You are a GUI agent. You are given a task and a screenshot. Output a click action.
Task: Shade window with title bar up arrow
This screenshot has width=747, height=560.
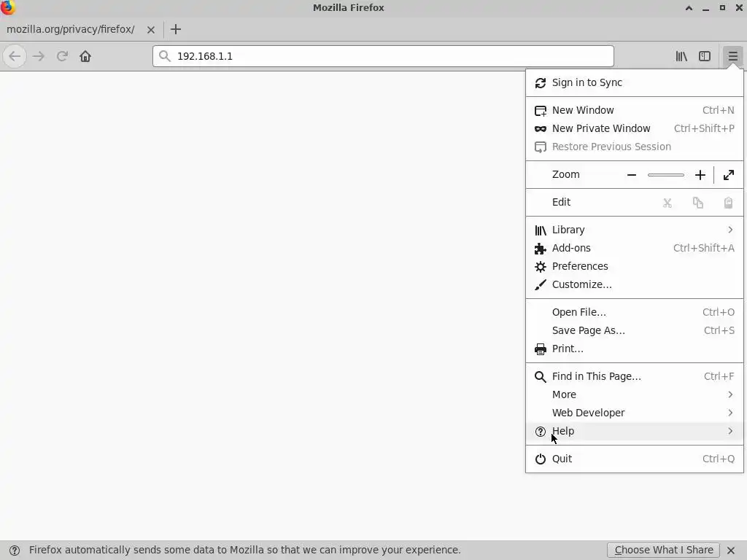click(689, 8)
